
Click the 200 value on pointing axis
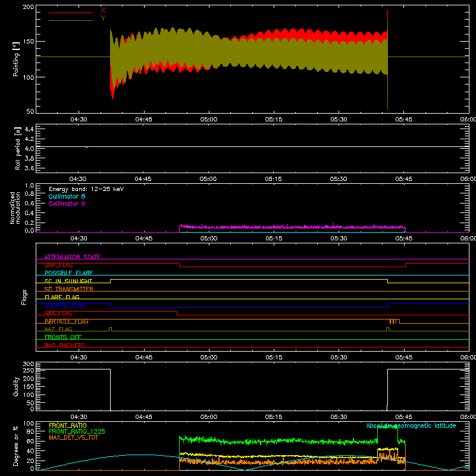coord(28,7)
